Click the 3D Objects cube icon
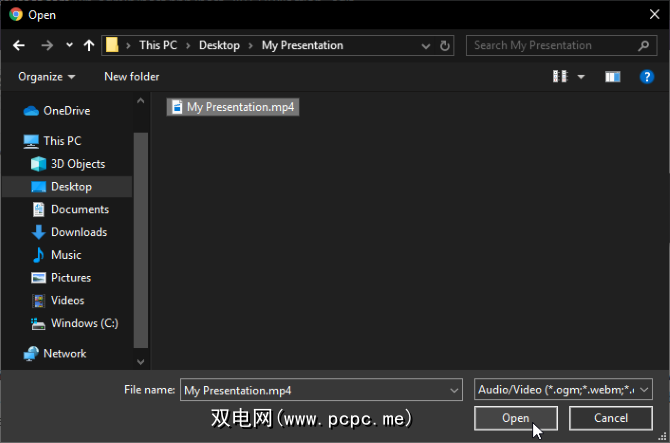Image resolution: width=670 pixels, height=443 pixels. 38,164
